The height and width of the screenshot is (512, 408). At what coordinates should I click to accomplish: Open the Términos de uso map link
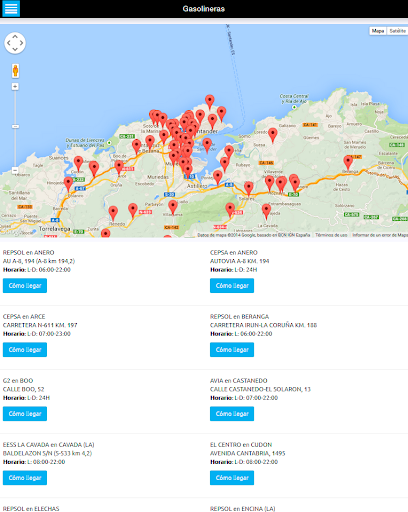pyautogui.click(x=331, y=235)
